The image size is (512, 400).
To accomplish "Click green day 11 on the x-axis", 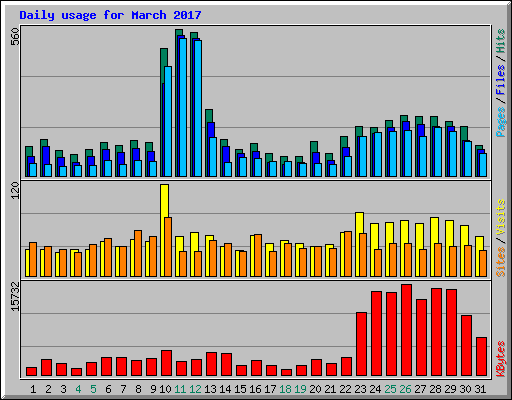I will click(x=180, y=389).
